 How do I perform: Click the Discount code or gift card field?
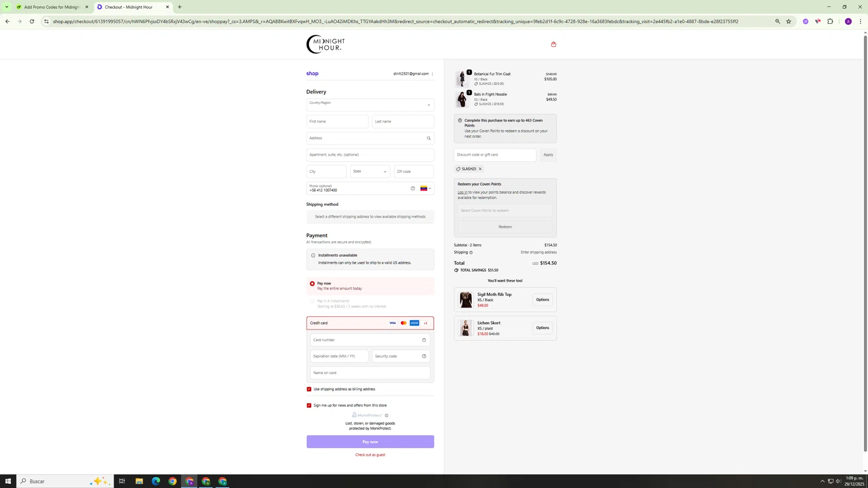tap(495, 155)
